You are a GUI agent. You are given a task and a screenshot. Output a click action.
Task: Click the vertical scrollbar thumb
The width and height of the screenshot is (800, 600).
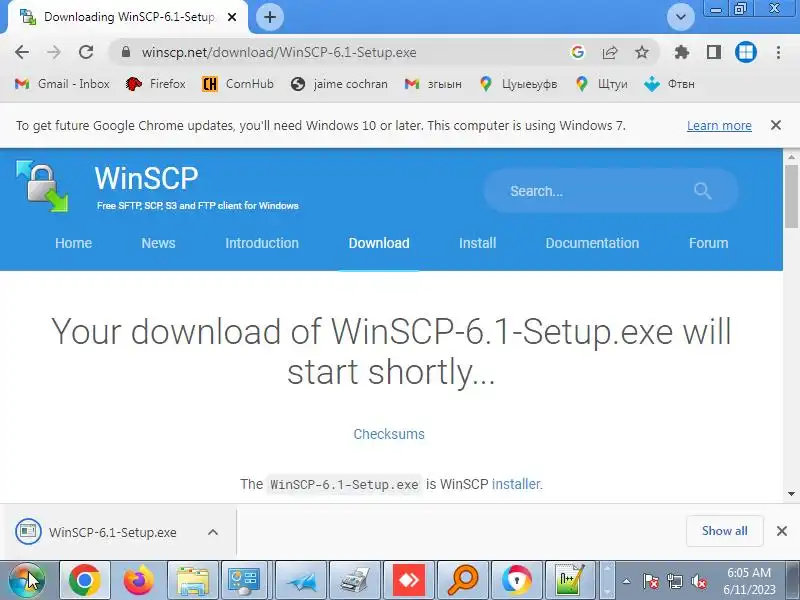[x=791, y=196]
